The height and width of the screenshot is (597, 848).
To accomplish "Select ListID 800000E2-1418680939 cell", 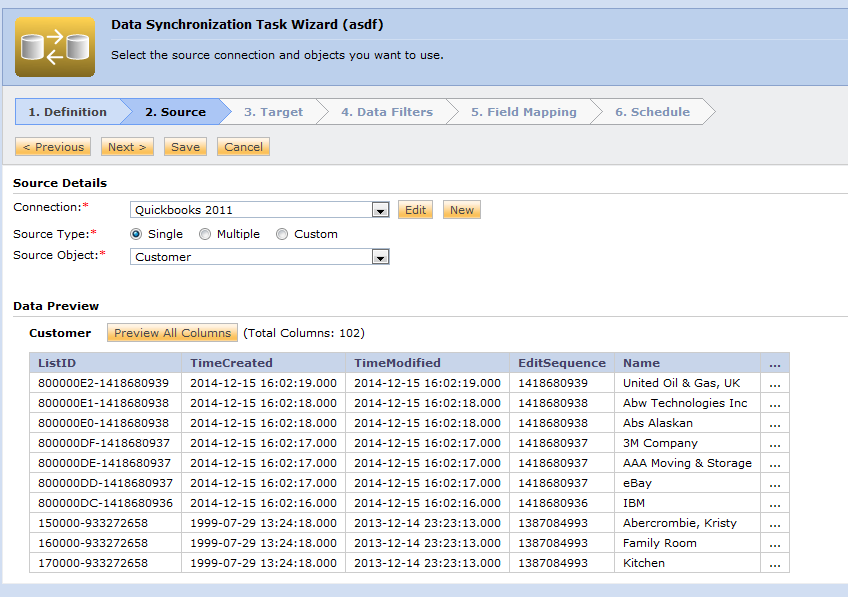I will (105, 383).
